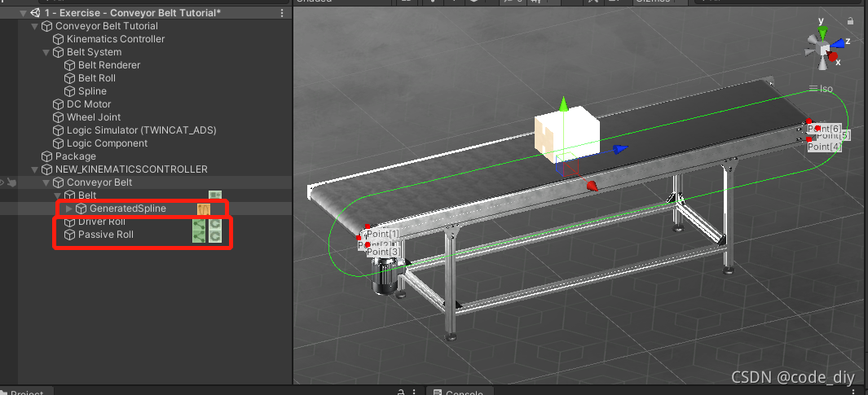Click the orange spline icon on GeneratedSpline row
The height and width of the screenshot is (395, 868).
(204, 208)
